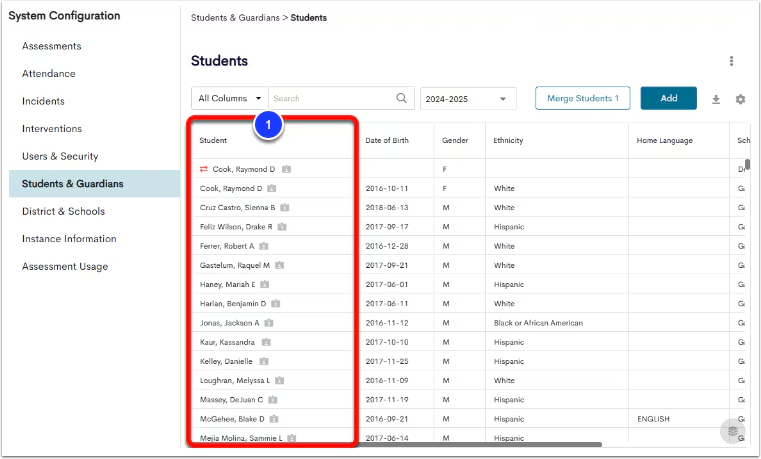Image resolution: width=761 pixels, height=459 pixels.
Task: Click the merge arrows icon beside Cook, Raymond D
Action: (204, 169)
